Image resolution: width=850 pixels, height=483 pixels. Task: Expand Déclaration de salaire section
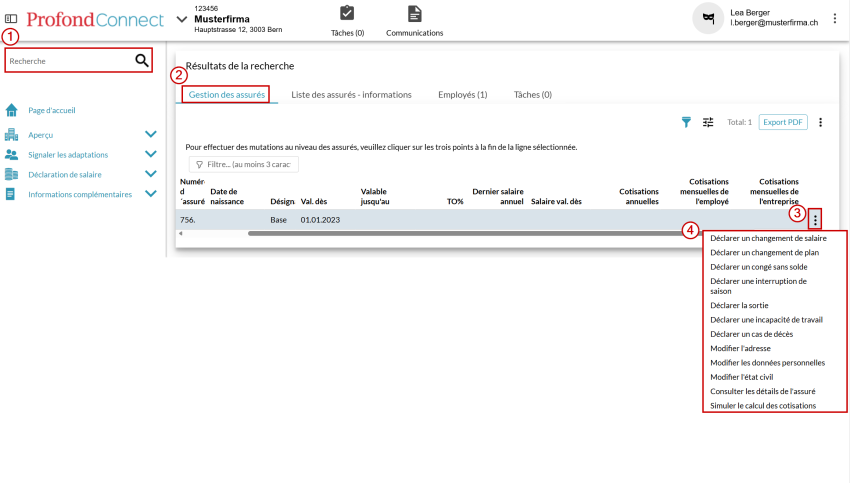(x=151, y=174)
